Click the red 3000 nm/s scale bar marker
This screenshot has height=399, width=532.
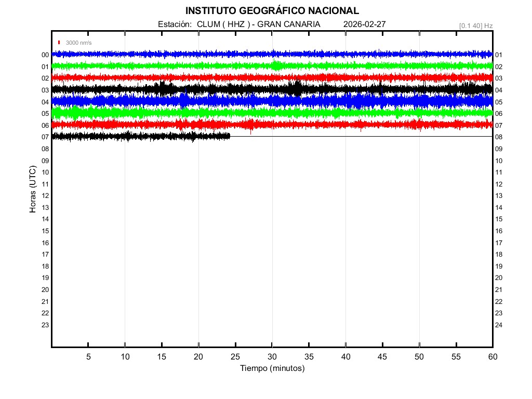pos(60,43)
